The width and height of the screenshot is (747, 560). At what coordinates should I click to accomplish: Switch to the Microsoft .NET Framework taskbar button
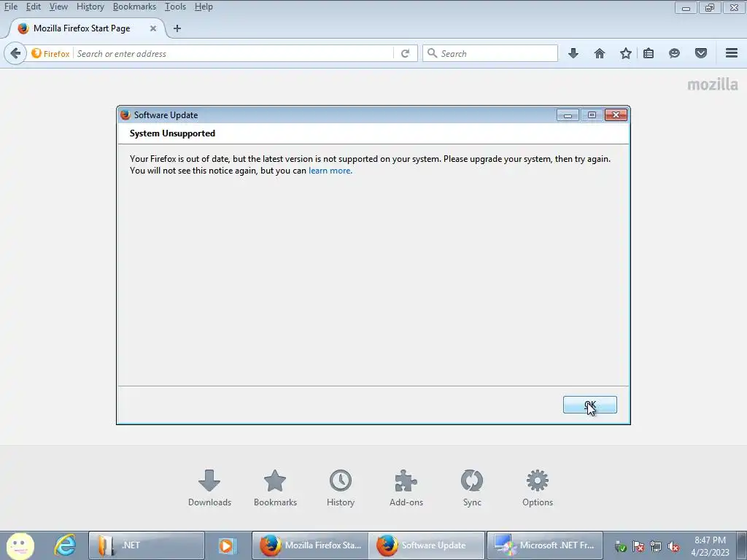[x=545, y=545]
